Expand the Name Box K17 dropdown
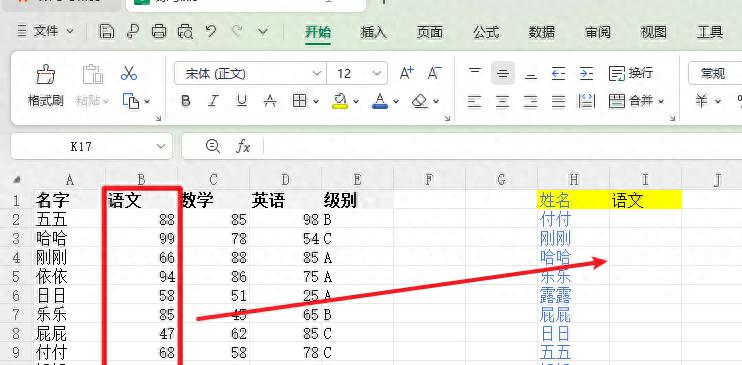Image resolution: width=742 pixels, height=365 pixels. (161, 146)
